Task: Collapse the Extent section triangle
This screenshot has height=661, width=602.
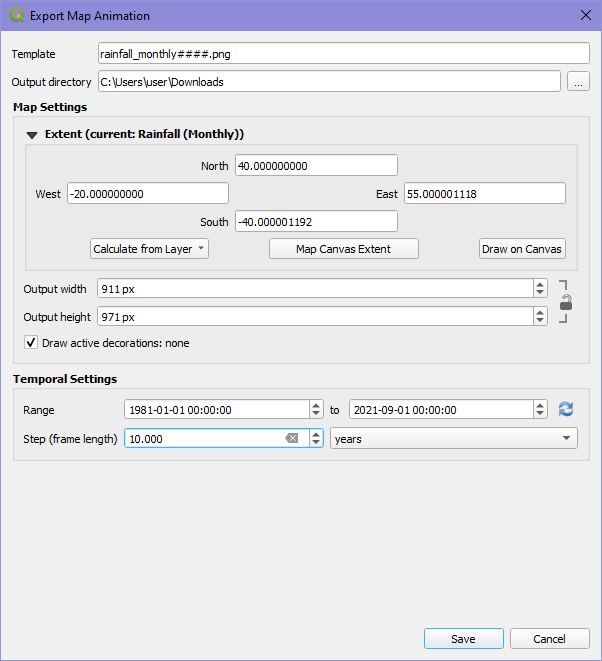Action: (32, 135)
